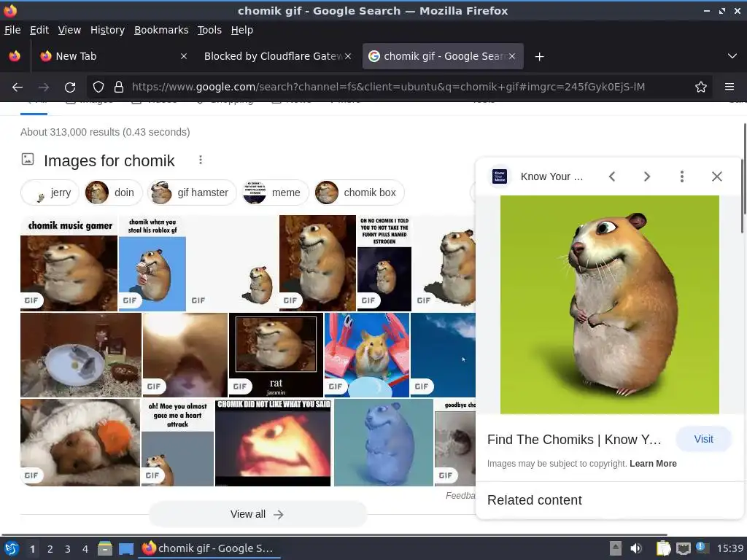747x560 pixels.
Task: Open the tracking protection shield icon
Action: [x=98, y=87]
